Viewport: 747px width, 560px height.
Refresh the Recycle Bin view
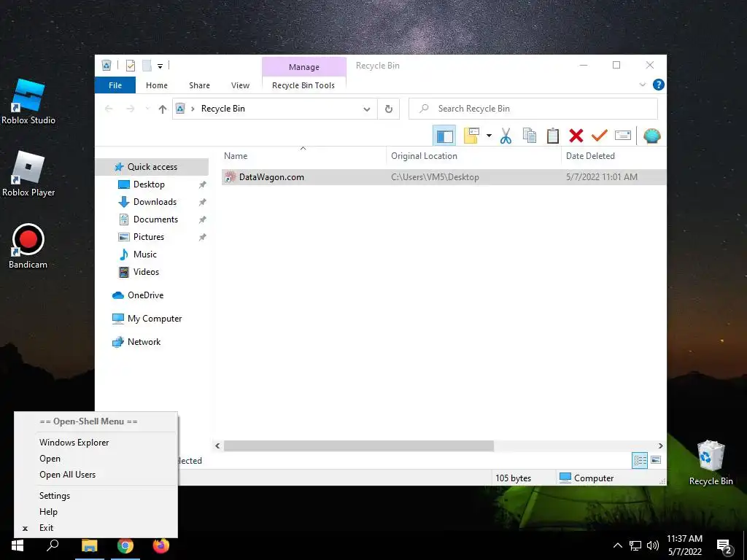tap(389, 109)
